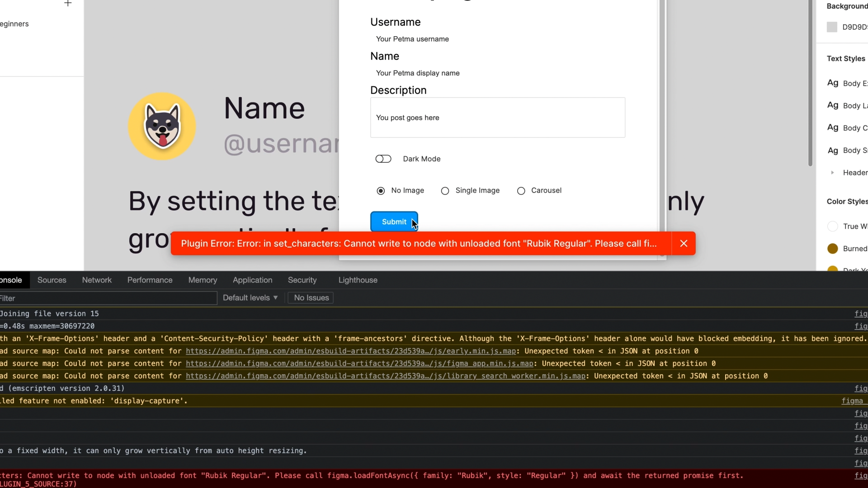
Task: Open the Performance devtools tab
Action: (x=150, y=280)
